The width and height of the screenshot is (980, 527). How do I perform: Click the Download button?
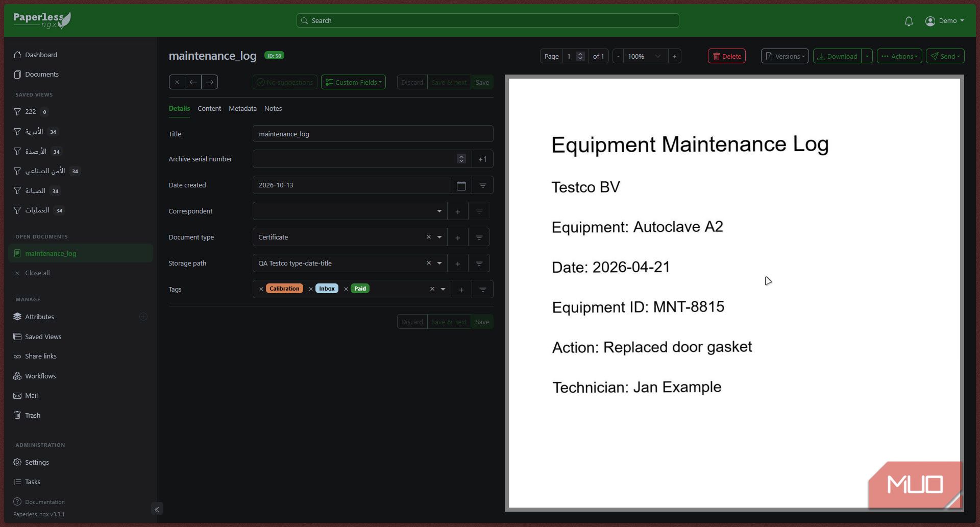tap(837, 56)
